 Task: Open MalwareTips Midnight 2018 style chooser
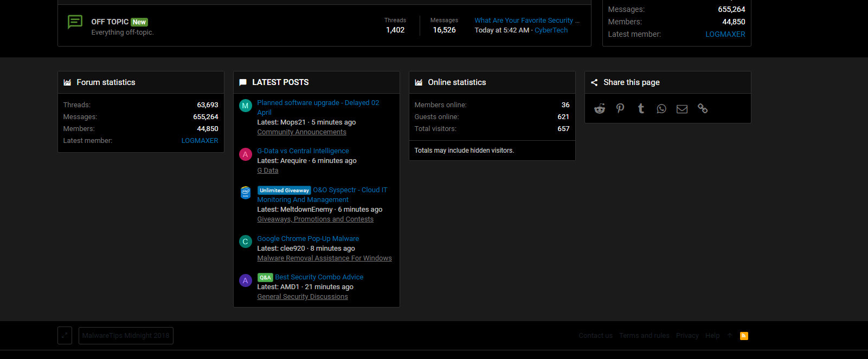pos(126,336)
